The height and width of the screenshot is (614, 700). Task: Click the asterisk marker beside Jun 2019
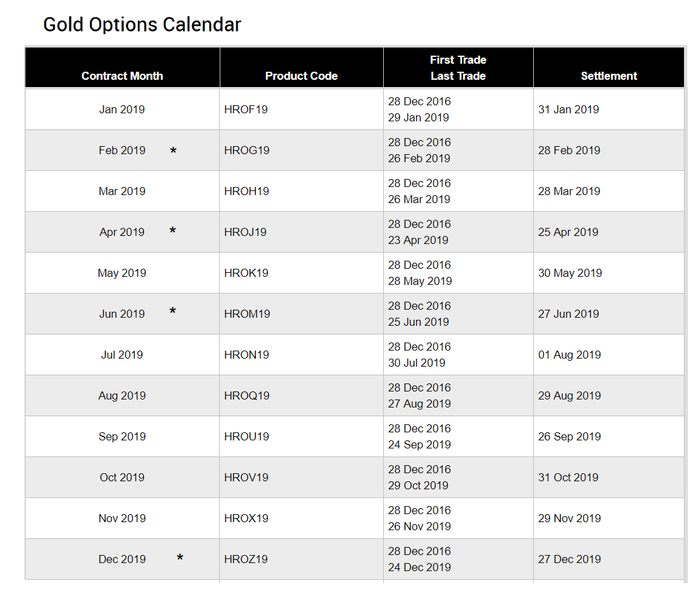(x=173, y=312)
